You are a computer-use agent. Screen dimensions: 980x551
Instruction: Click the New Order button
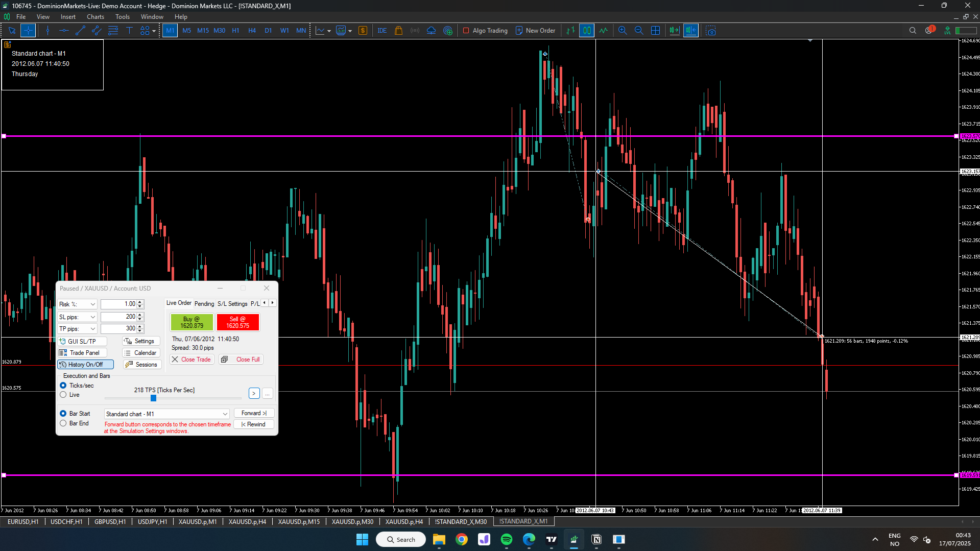coord(535,31)
